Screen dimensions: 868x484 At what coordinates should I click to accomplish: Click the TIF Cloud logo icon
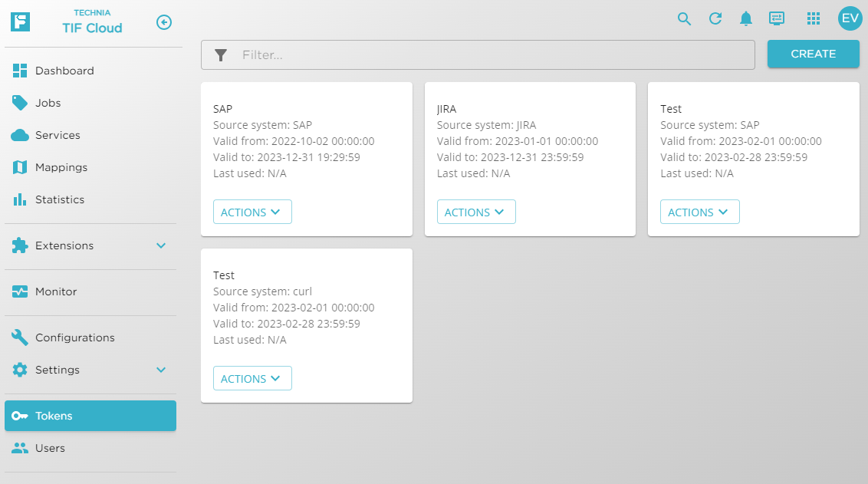tap(20, 22)
